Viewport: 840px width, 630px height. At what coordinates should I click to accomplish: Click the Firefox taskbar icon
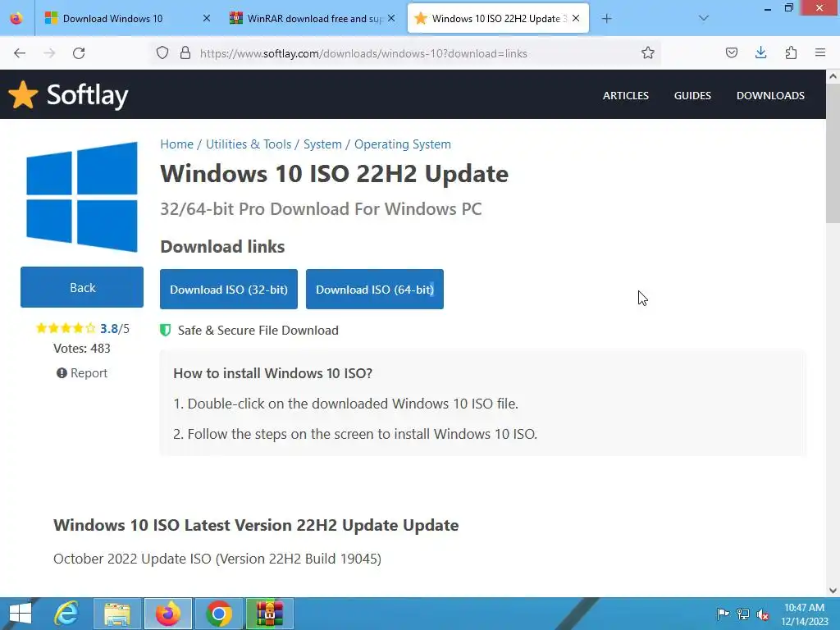pyautogui.click(x=167, y=614)
